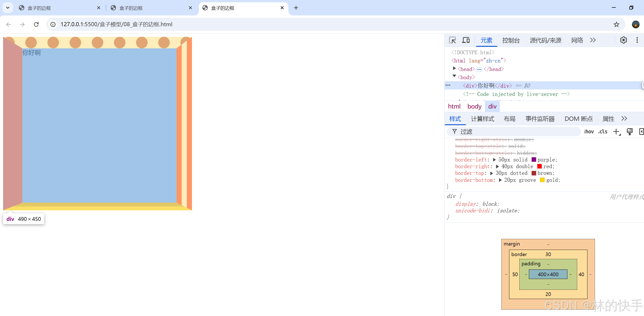Expand the head element node
The width and height of the screenshot is (644, 316).
pos(454,68)
